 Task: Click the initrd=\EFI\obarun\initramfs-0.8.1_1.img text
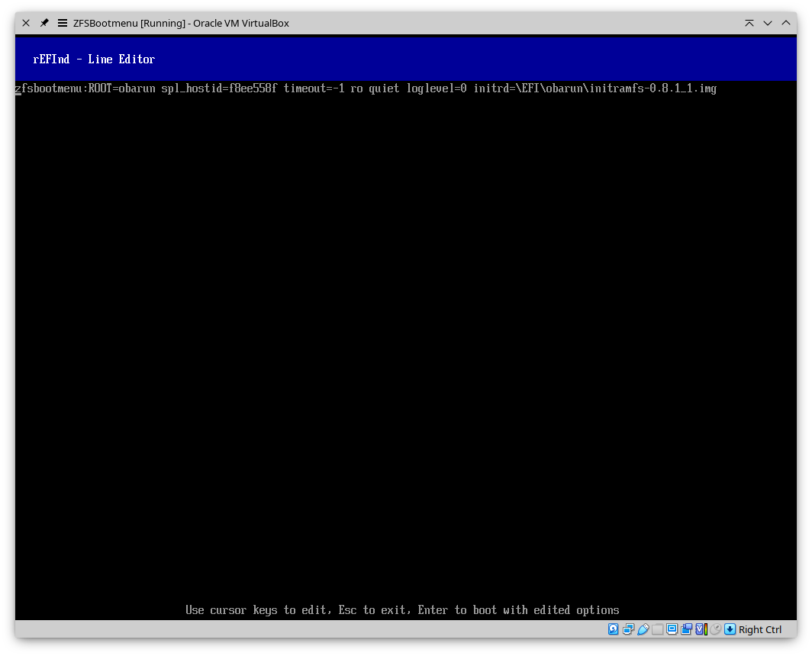pos(595,88)
